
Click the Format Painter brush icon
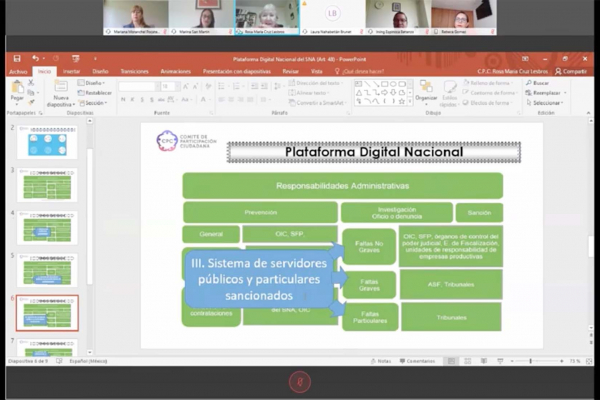coord(31,102)
